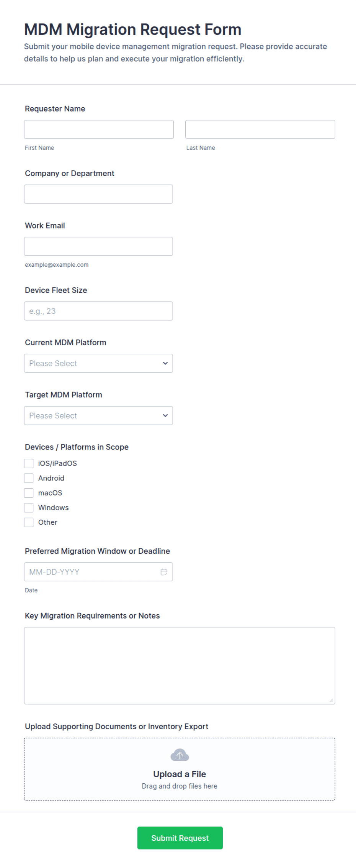Select the Company or Department field
The width and height of the screenshot is (356, 868).
click(x=98, y=194)
